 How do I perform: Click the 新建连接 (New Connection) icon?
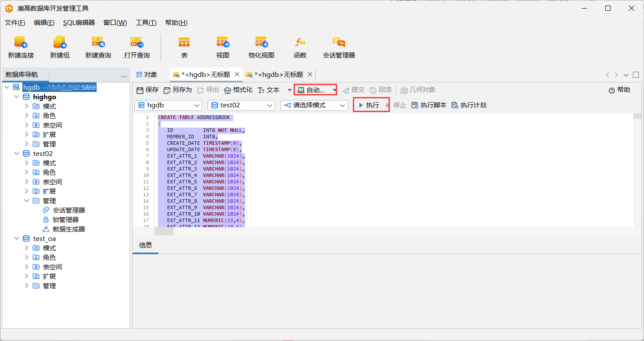tap(21, 43)
